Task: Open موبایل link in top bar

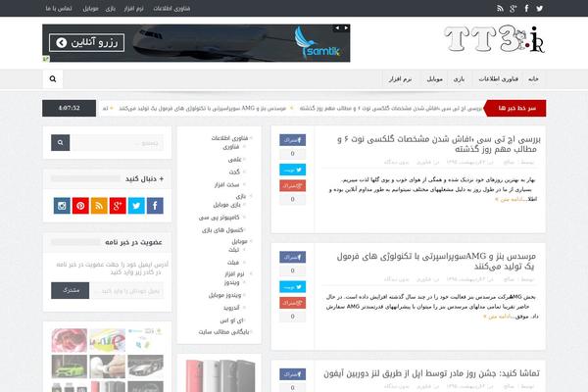Action: coord(90,8)
